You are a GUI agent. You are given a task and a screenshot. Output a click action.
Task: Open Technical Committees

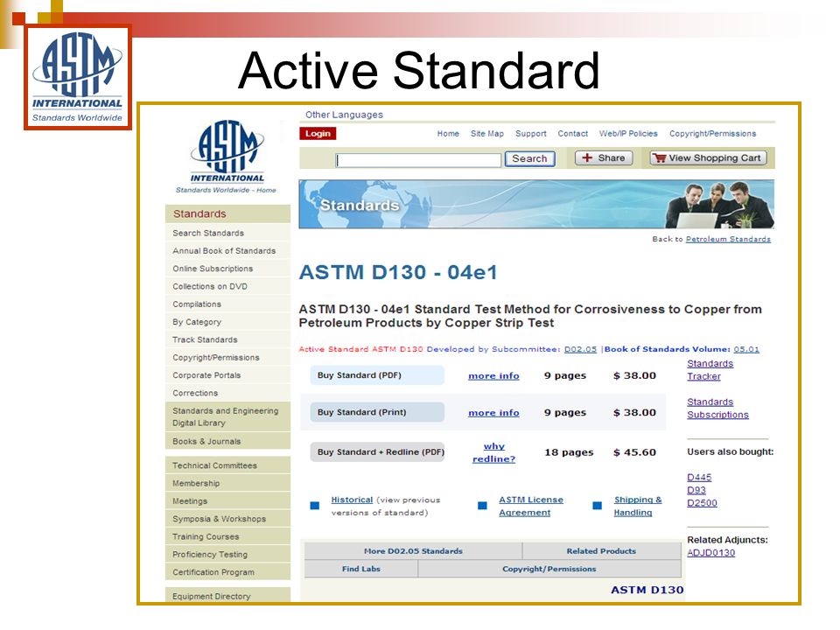coord(227,465)
